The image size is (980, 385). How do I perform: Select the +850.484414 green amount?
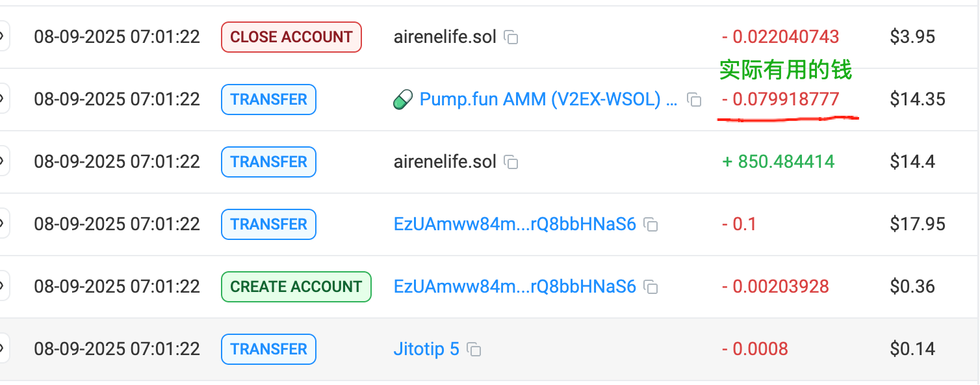[x=778, y=162]
